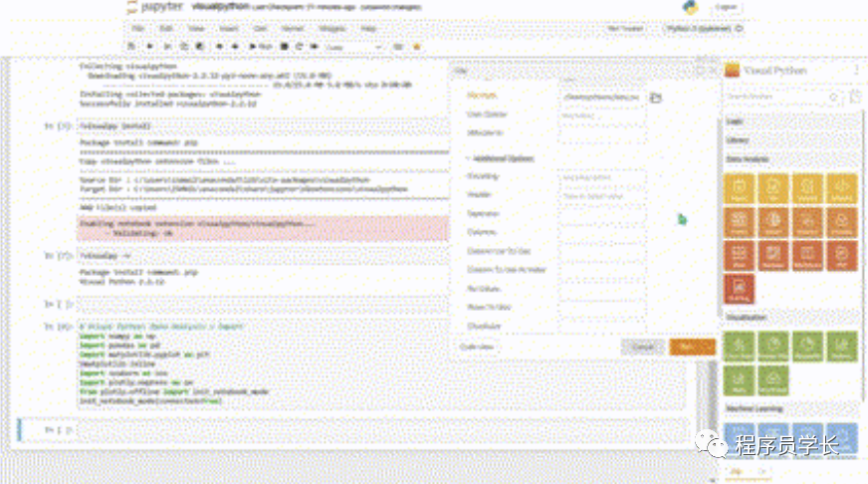
Task: Click the file path input field
Action: coord(602,97)
